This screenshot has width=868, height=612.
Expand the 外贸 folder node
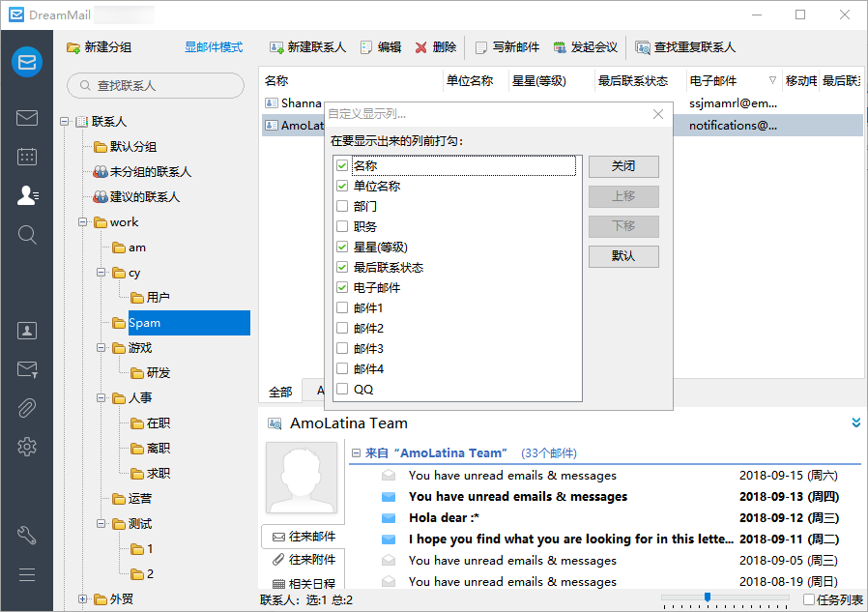82,598
